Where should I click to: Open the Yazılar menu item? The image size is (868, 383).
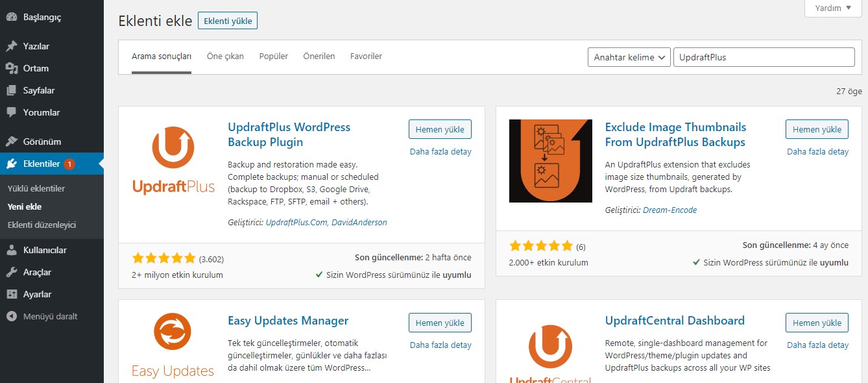click(52, 46)
